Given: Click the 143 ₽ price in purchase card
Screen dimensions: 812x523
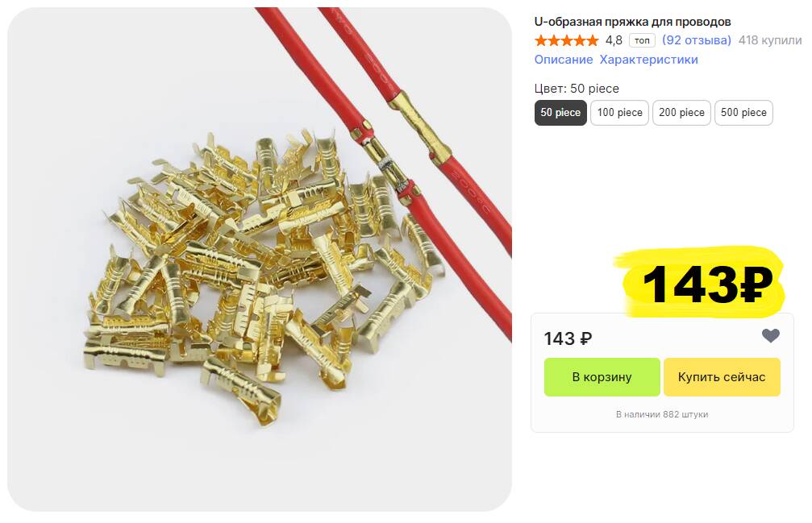Looking at the screenshot, I should coord(568,338).
